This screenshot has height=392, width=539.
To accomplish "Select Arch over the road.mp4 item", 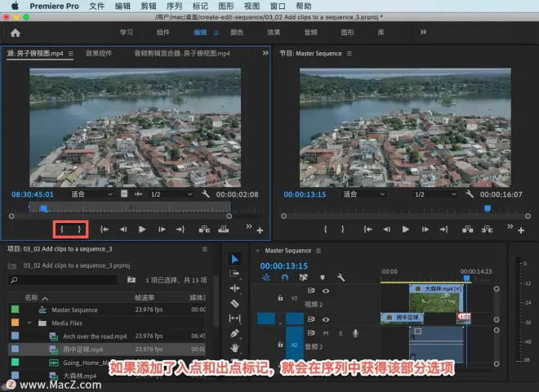I will [107, 336].
